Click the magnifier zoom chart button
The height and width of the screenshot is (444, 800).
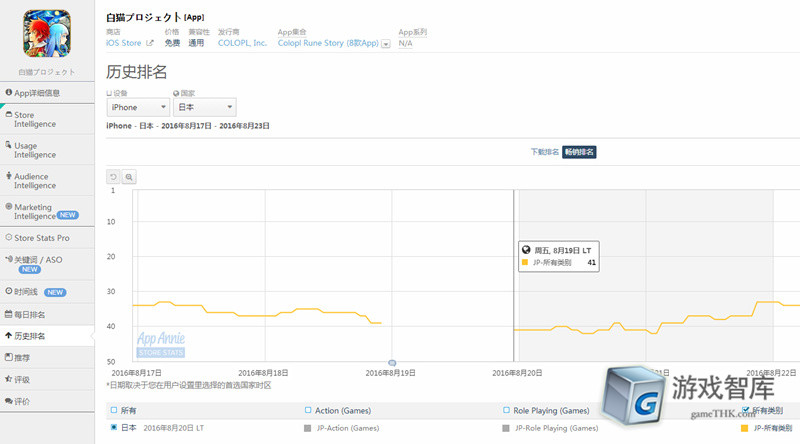(129, 177)
